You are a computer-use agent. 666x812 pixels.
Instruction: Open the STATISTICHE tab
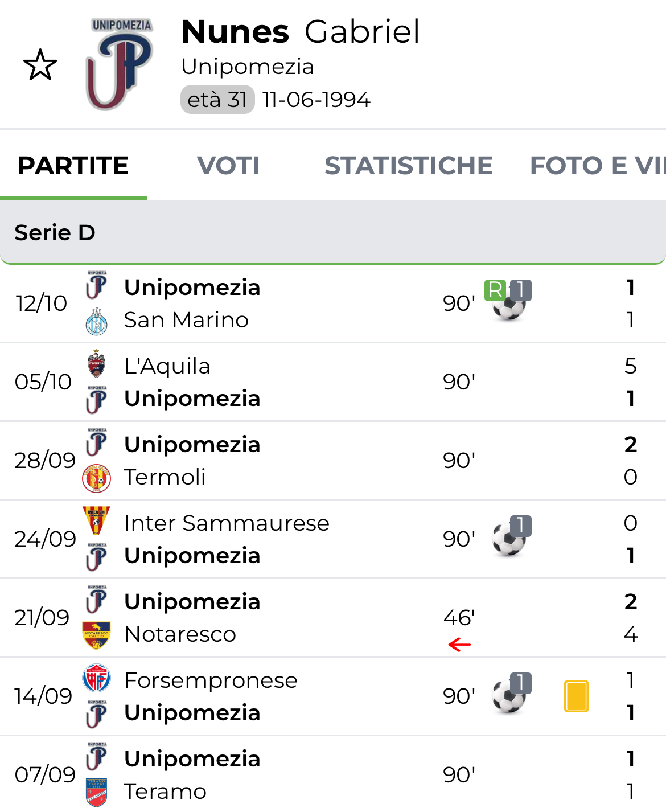(x=408, y=166)
